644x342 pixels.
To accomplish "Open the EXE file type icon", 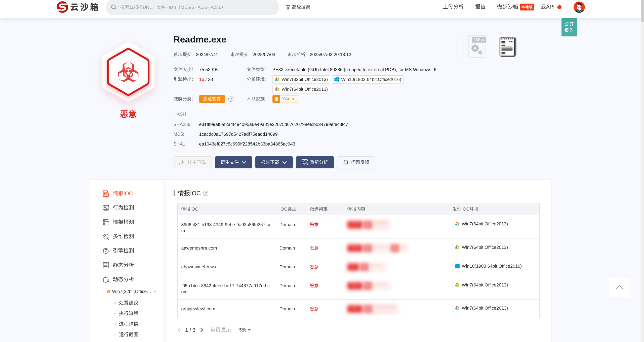I will point(477,46).
